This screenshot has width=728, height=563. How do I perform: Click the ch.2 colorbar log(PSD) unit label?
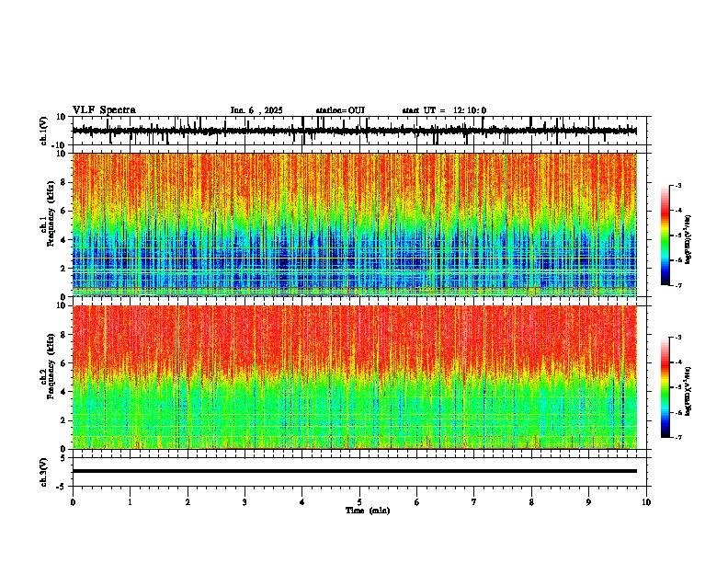pyautogui.click(x=688, y=391)
